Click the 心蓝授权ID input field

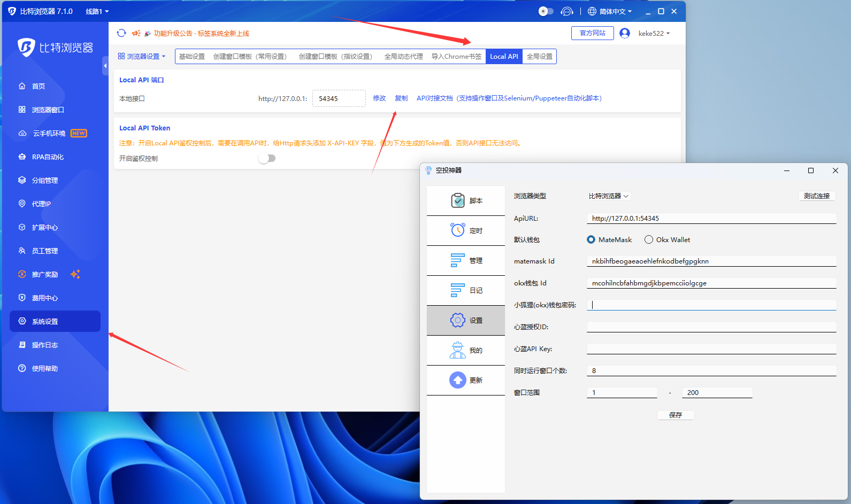[x=711, y=327]
